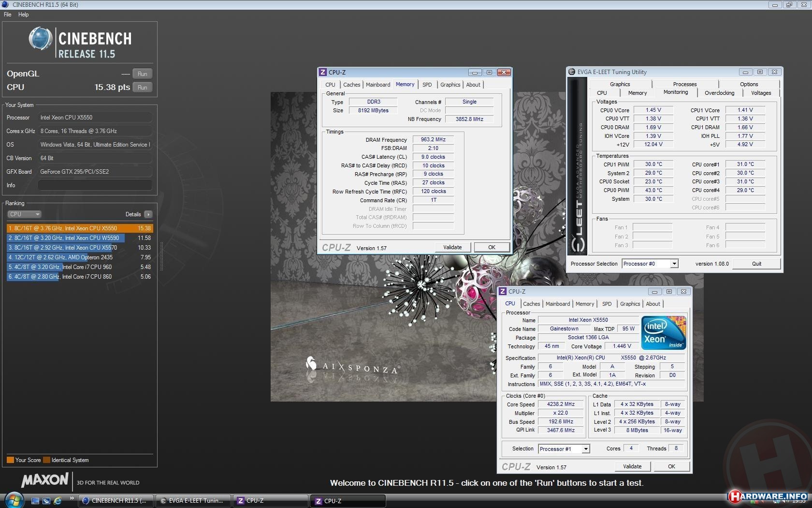This screenshot has height=508, width=812.
Task: Click Validate in CPU-Z processor window
Action: [632, 466]
